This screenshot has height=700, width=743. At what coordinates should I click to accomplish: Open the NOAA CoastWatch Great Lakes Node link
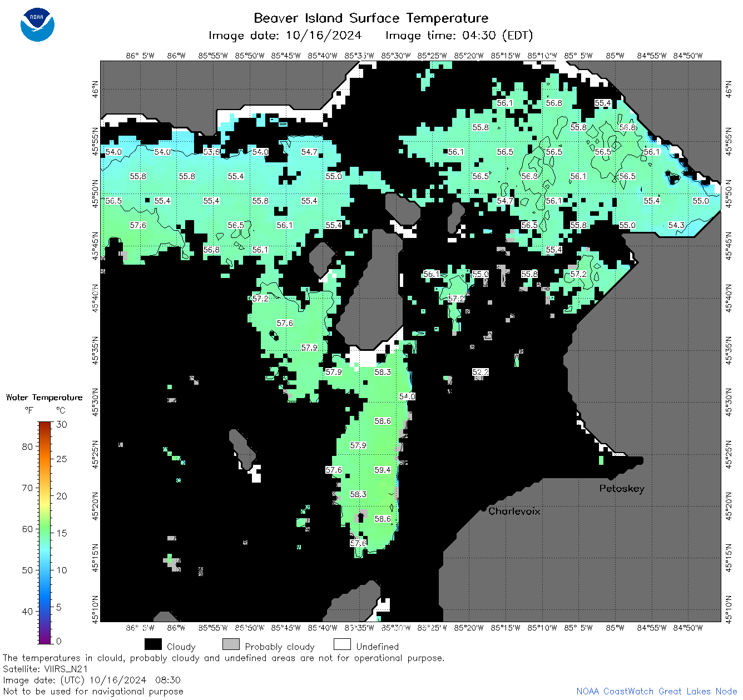[656, 691]
